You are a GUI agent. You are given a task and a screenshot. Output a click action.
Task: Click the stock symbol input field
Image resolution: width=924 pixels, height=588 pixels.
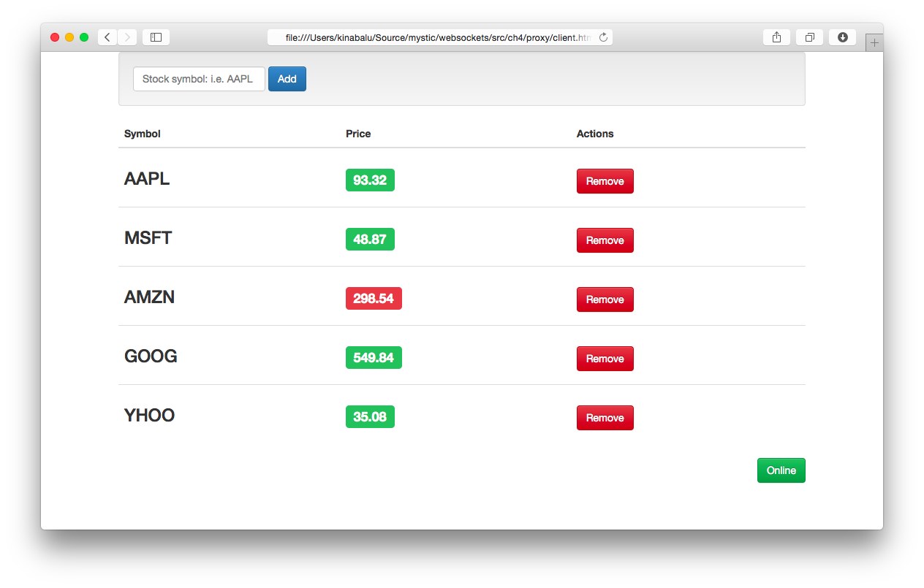[x=199, y=79]
